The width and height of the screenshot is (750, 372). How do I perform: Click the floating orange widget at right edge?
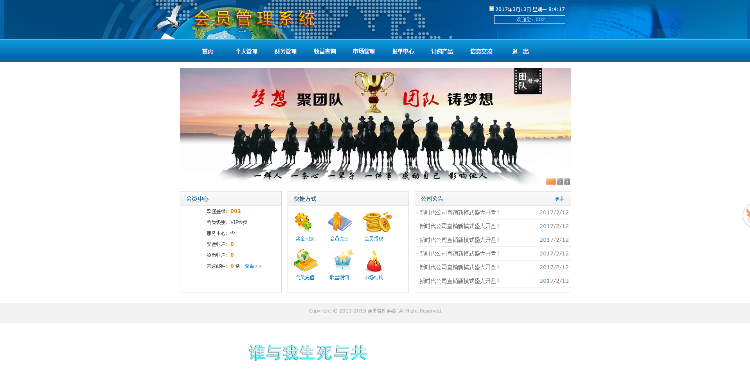[746, 215]
